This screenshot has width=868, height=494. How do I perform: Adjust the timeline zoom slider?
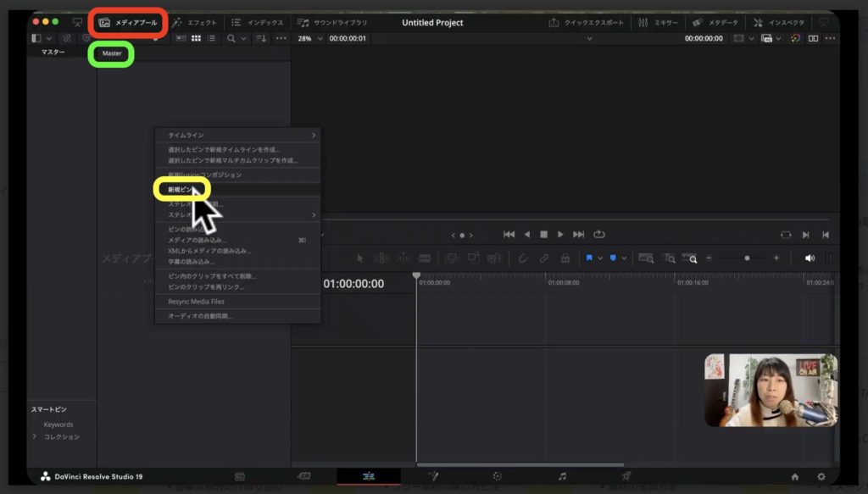pos(748,258)
